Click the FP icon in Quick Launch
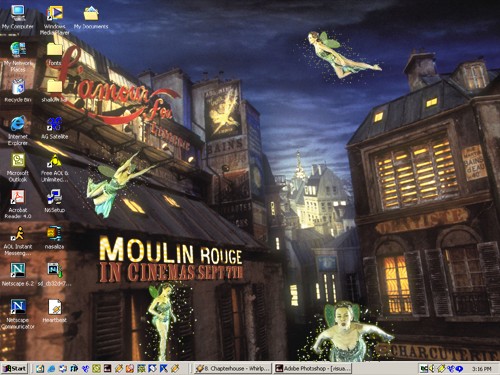 coord(74,368)
